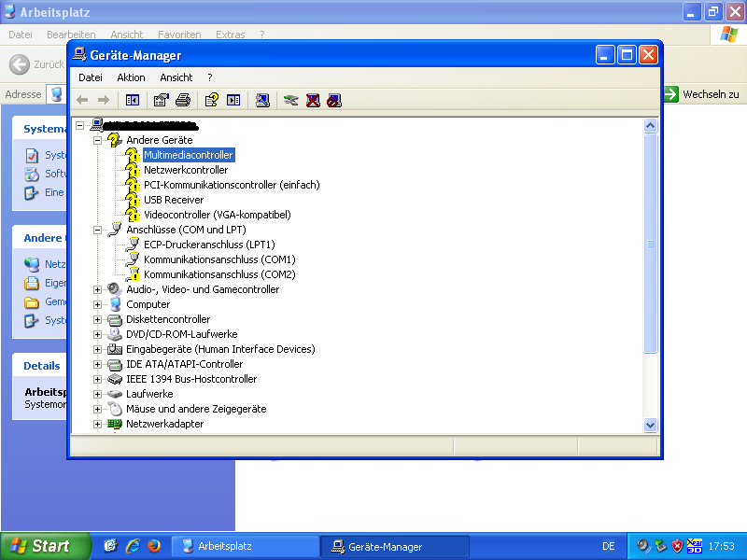Expand the Netzwerkadapter category
747x560 pixels.
98,424
